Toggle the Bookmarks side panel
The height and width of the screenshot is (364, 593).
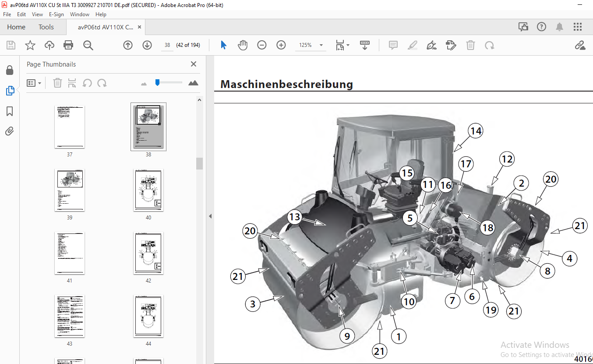point(10,111)
